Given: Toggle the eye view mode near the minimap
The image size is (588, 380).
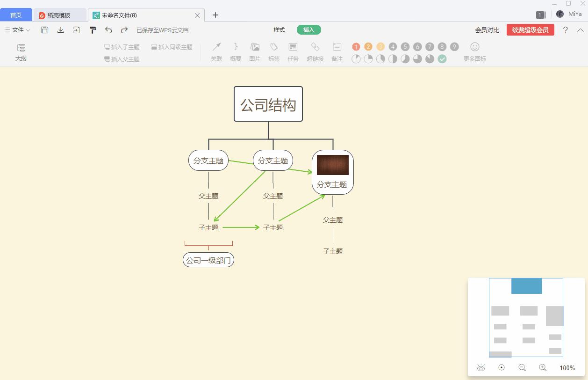Looking at the screenshot, I should click(x=481, y=368).
